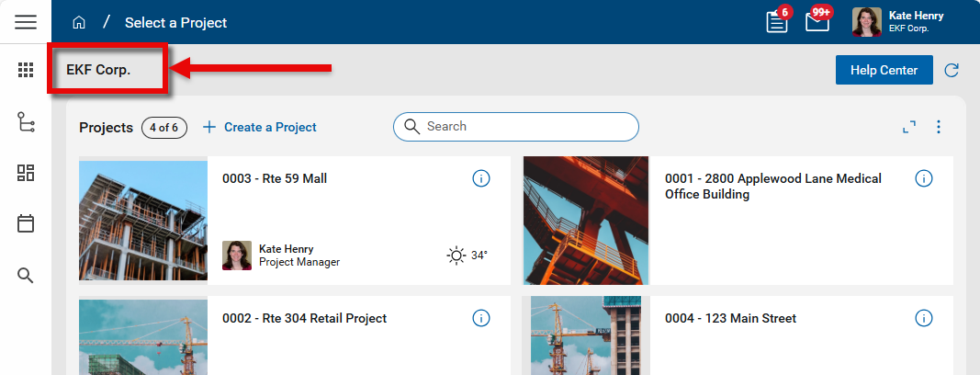Click the Help Center button
This screenshot has height=375, width=980.
pyautogui.click(x=884, y=70)
